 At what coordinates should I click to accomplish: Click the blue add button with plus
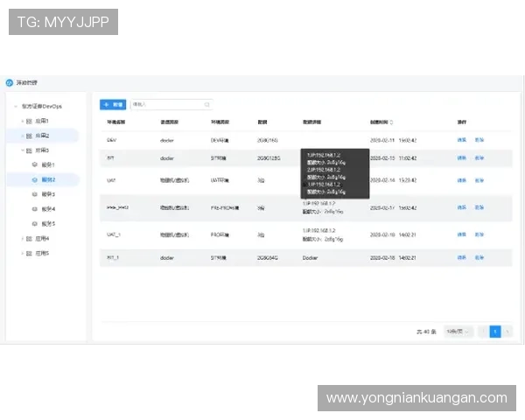point(112,105)
